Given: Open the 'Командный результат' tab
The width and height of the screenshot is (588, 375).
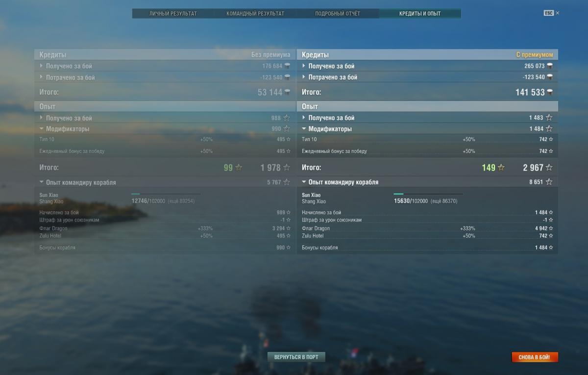Looking at the screenshot, I should pos(255,14).
